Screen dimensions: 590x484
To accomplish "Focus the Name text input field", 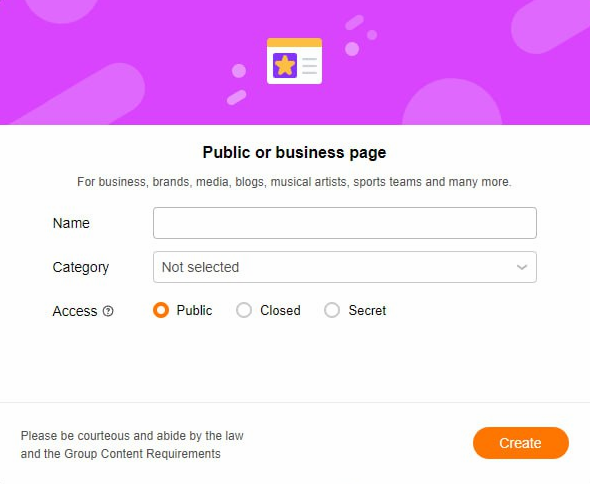I will [345, 223].
